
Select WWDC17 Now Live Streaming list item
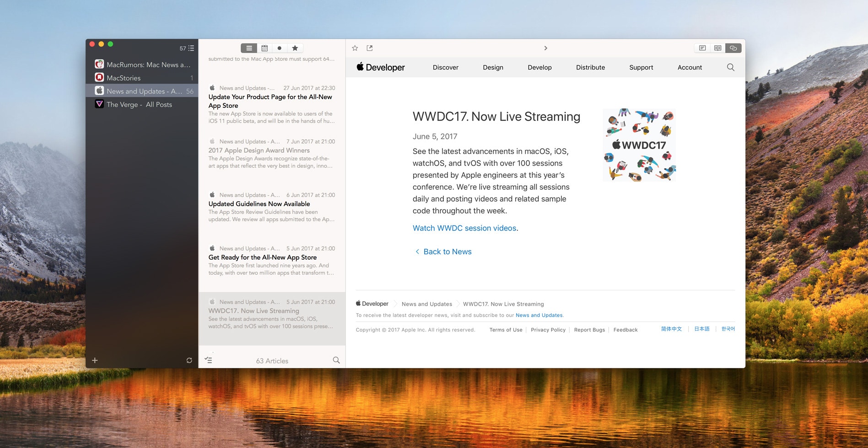(x=272, y=319)
